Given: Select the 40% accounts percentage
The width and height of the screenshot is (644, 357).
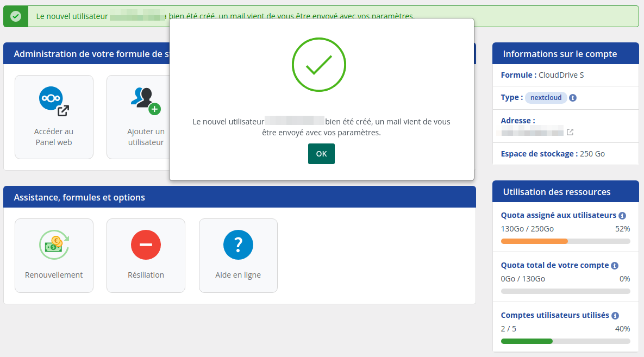Looking at the screenshot, I should [623, 329].
